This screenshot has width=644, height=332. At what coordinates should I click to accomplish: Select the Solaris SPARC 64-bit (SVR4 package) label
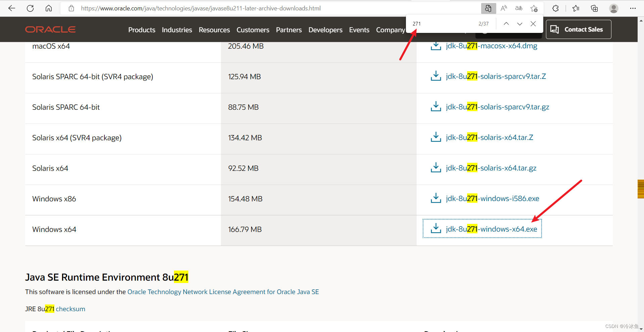tap(93, 77)
